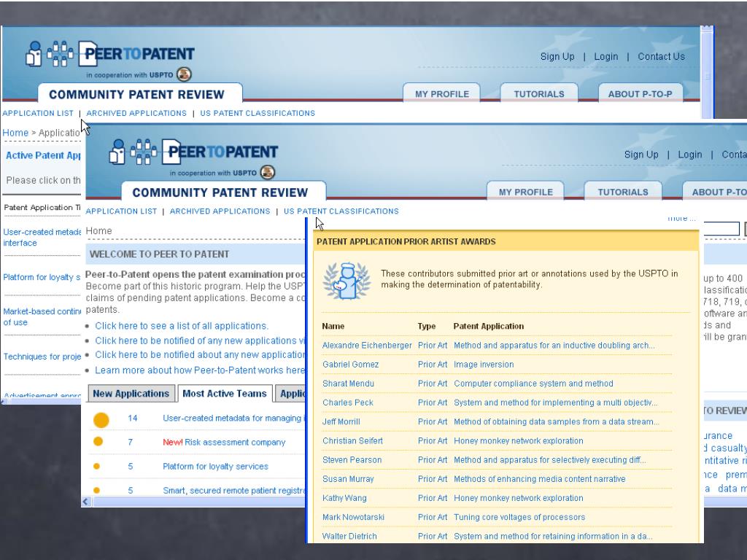Open Market-based link in back window list

coord(42,316)
